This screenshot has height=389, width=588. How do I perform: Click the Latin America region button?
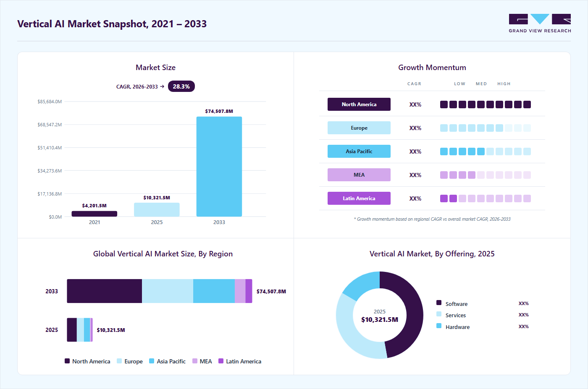(x=359, y=198)
